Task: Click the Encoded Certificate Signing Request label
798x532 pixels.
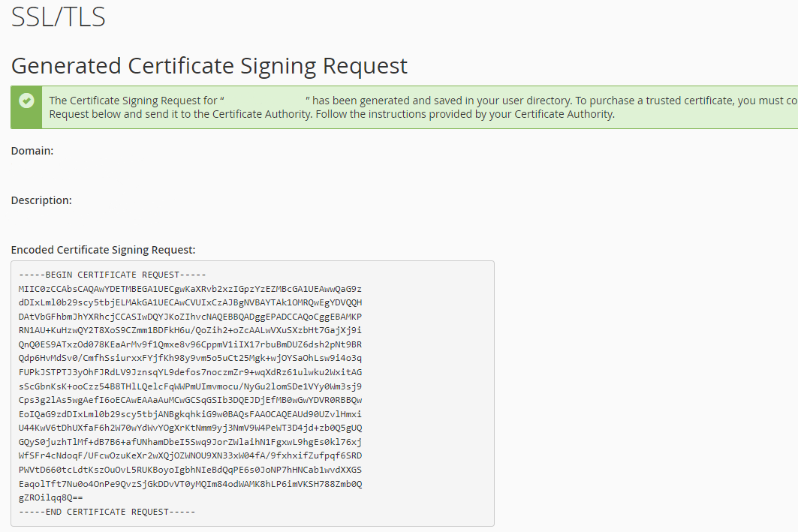Action: 104,250
